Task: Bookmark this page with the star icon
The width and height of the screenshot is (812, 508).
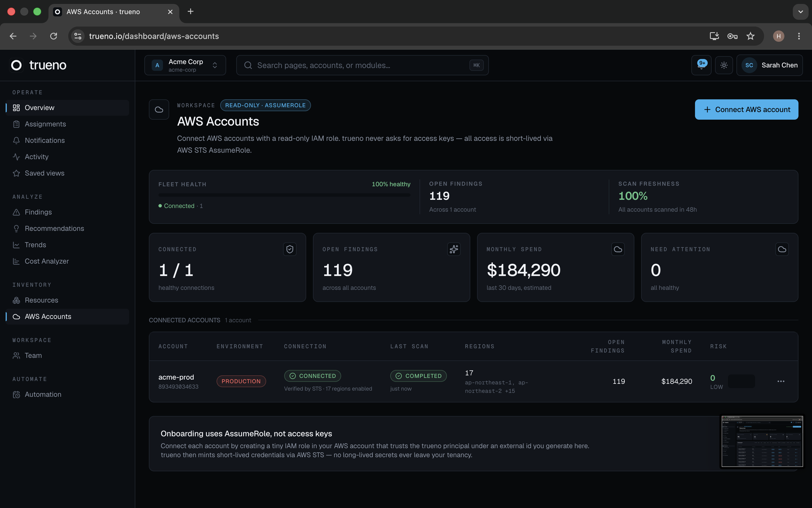Action: (751, 36)
